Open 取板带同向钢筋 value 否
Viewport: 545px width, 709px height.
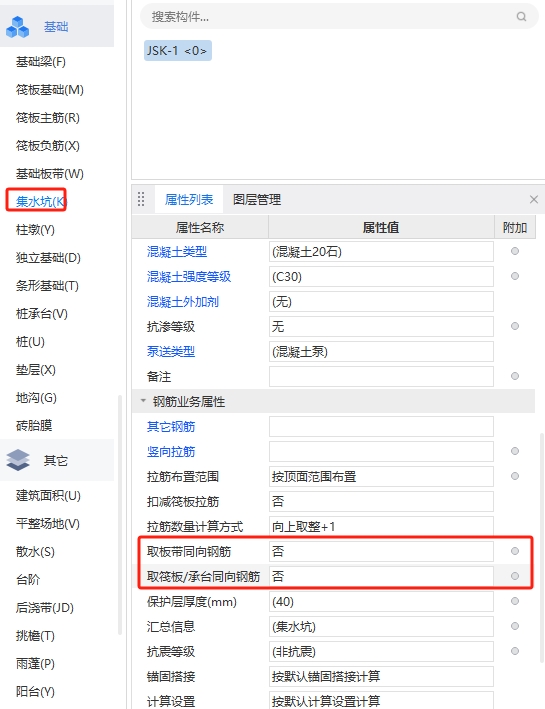(x=381, y=551)
